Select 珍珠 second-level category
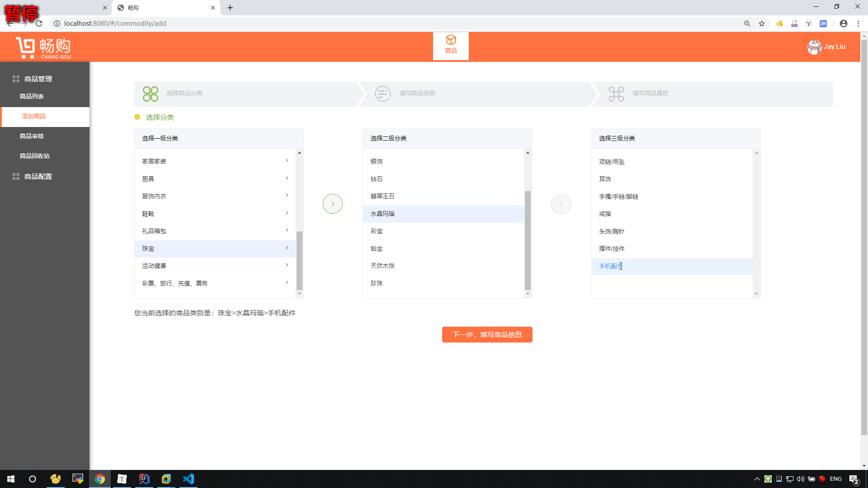The width and height of the screenshot is (868, 488). tap(443, 283)
